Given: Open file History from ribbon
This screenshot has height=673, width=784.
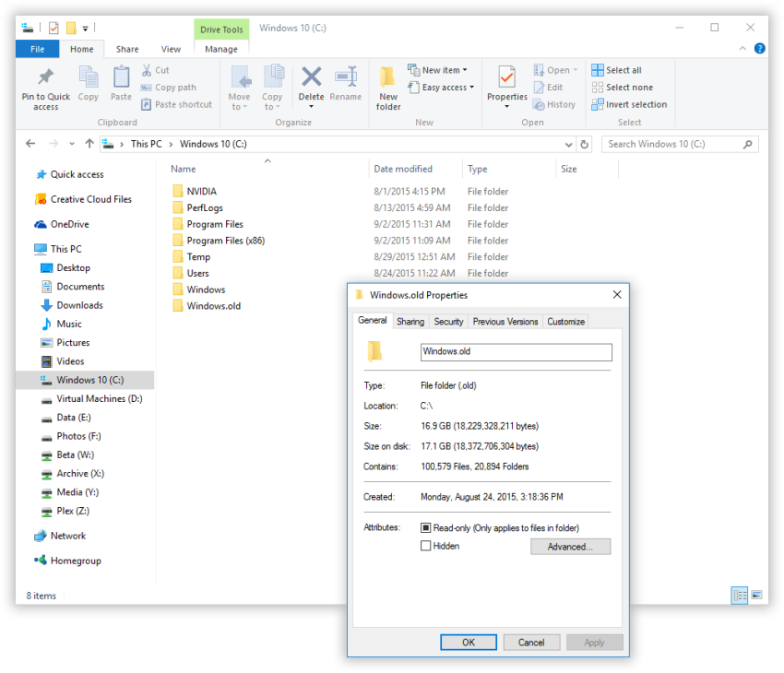Looking at the screenshot, I should 554,104.
